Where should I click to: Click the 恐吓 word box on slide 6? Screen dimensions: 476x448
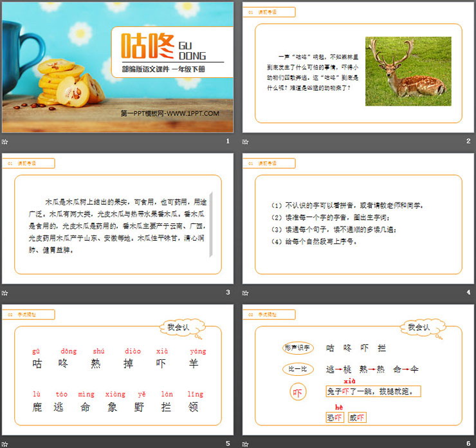tap(334, 418)
